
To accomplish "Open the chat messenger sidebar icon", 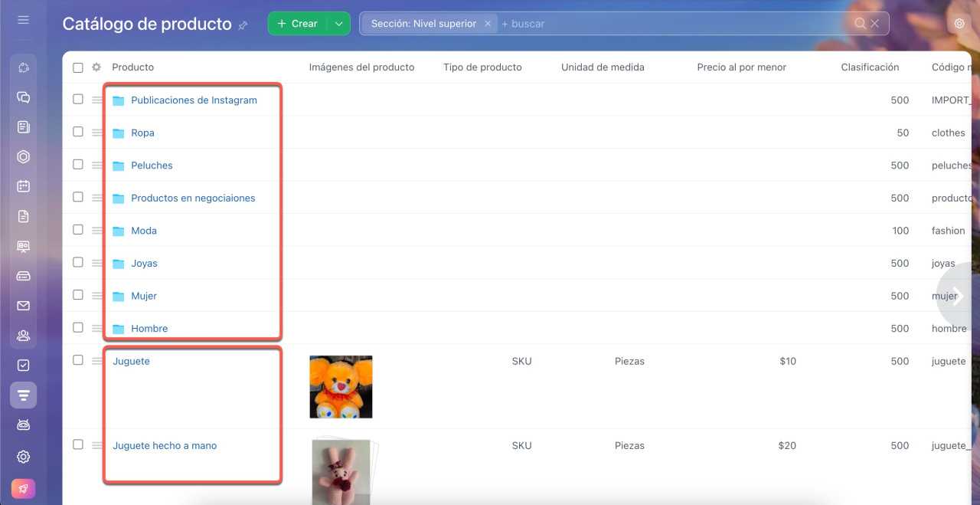I will click(23, 97).
